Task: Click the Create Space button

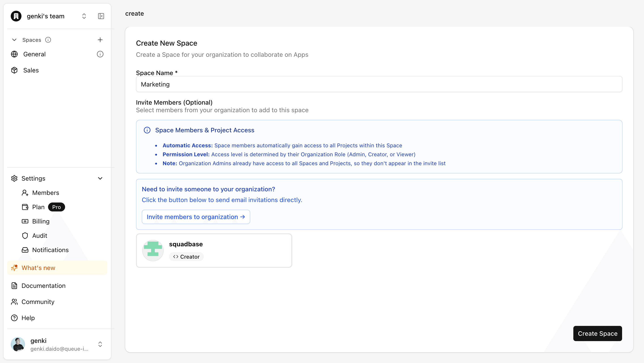Action: 597,333
